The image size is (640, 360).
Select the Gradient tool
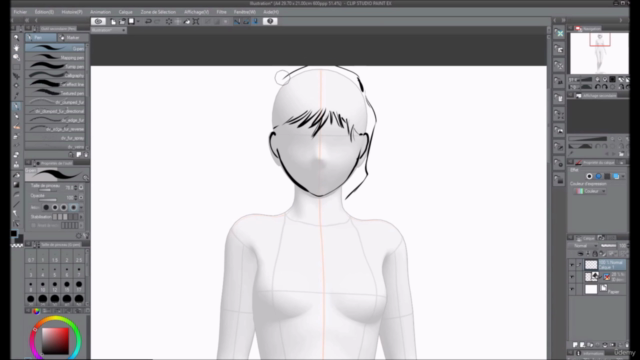point(16,185)
